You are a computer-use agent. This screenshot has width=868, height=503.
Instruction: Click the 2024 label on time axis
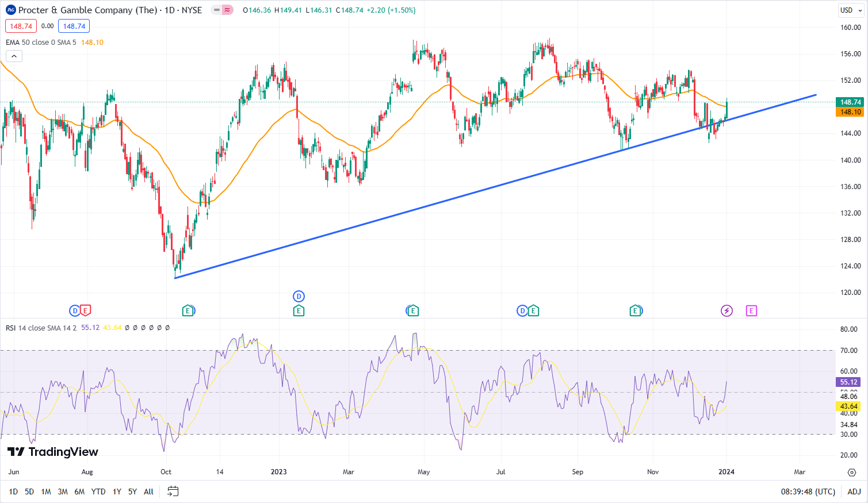click(x=726, y=472)
